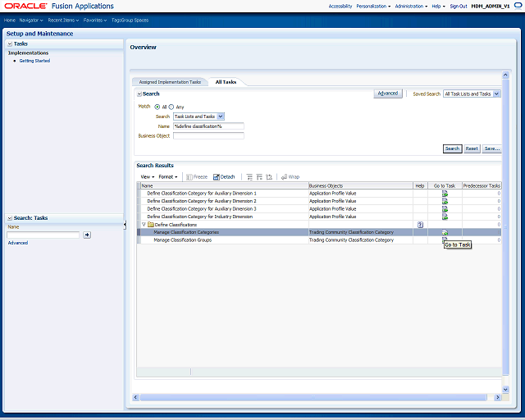Open Go to Task for Manage Classification Categories
The image size is (525, 420).
tap(445, 232)
